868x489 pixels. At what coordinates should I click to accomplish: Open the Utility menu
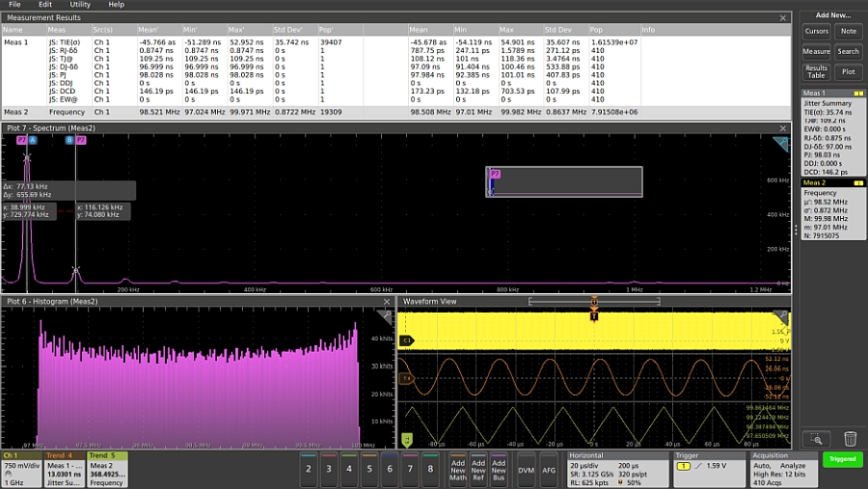pyautogui.click(x=80, y=5)
